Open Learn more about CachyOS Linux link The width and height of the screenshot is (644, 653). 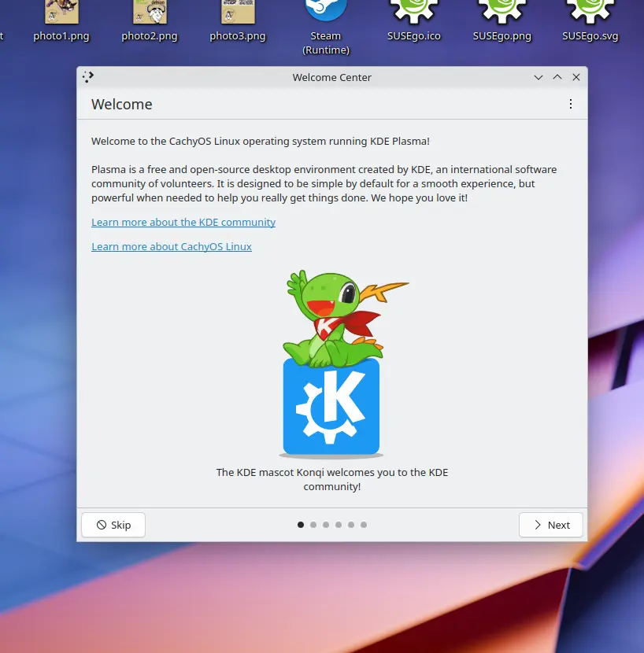[172, 246]
